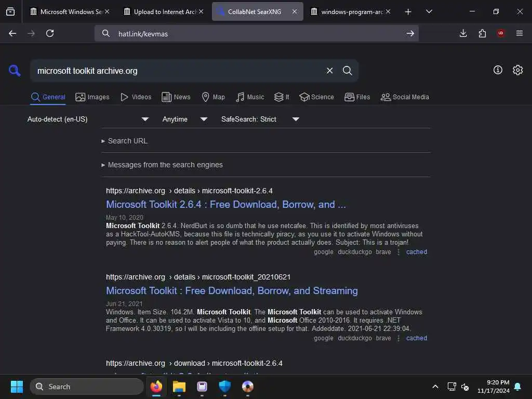The width and height of the screenshot is (532, 399).
Task: Open the About info icon
Action: coord(498,70)
